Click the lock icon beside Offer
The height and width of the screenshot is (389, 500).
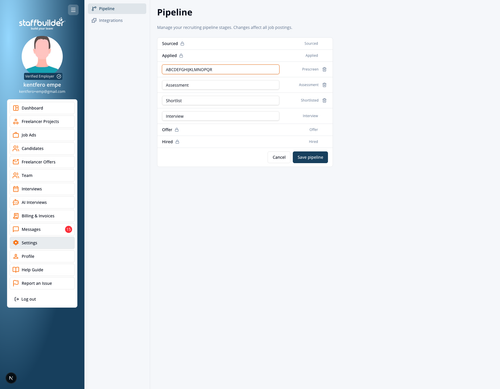pos(177,130)
